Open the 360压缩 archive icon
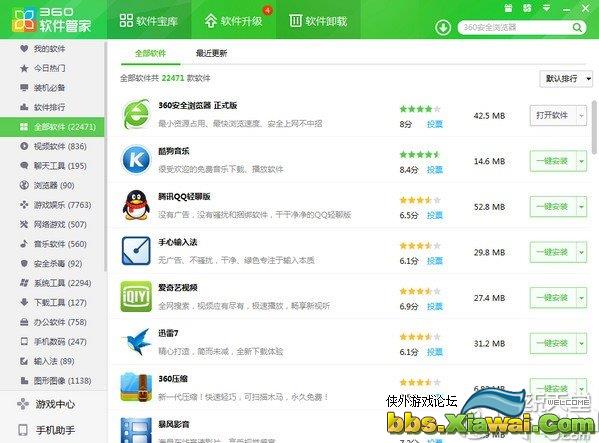The image size is (599, 443). 136,388
